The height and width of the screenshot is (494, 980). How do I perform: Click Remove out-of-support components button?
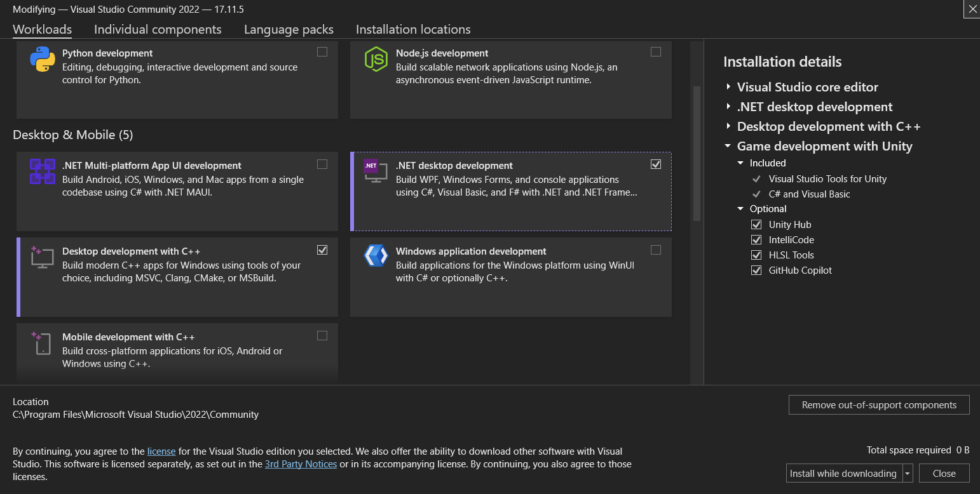879,405
